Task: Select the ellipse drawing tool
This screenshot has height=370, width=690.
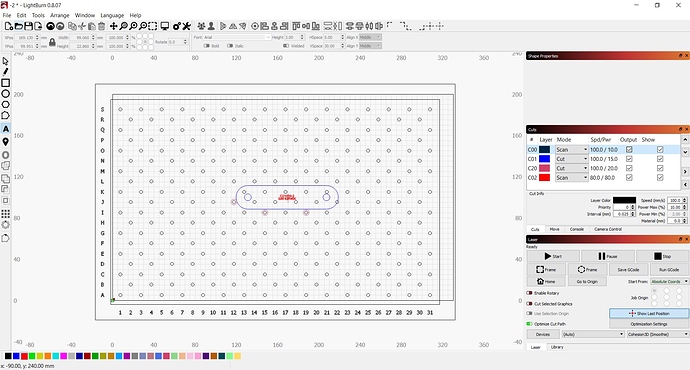Action: click(x=5, y=94)
